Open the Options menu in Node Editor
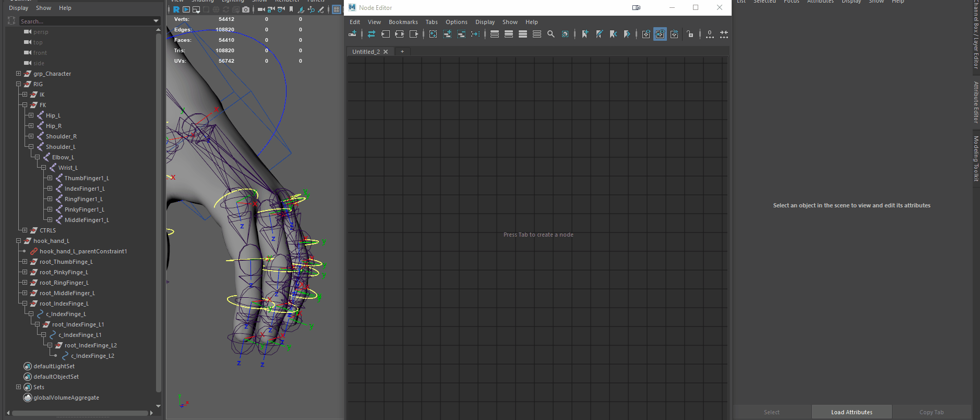 coord(456,22)
